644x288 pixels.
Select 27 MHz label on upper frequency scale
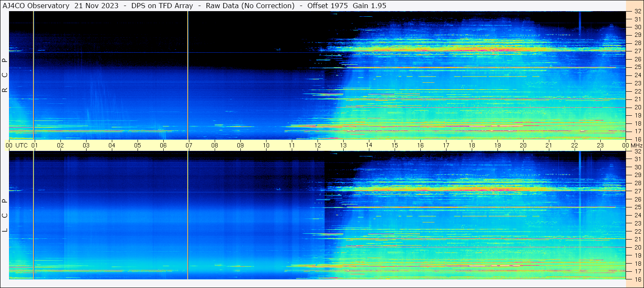(x=637, y=51)
